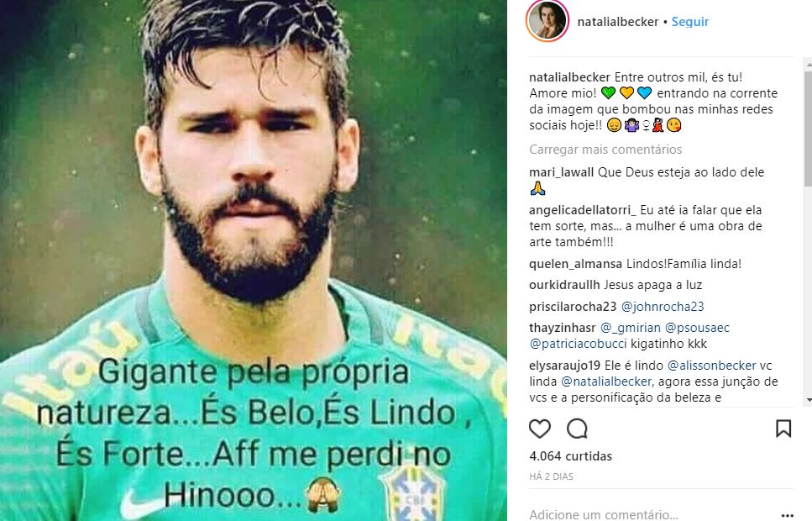The width and height of the screenshot is (812, 521).
Task: Follow the account via Seguir
Action: 689,22
